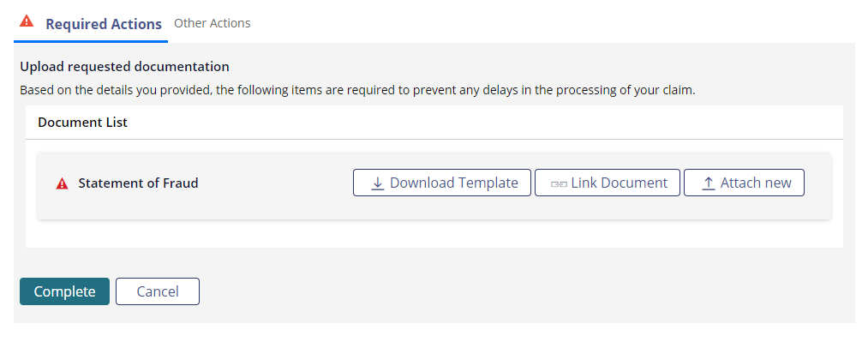
Task: Choose the Attach new button label
Action: [x=756, y=183]
